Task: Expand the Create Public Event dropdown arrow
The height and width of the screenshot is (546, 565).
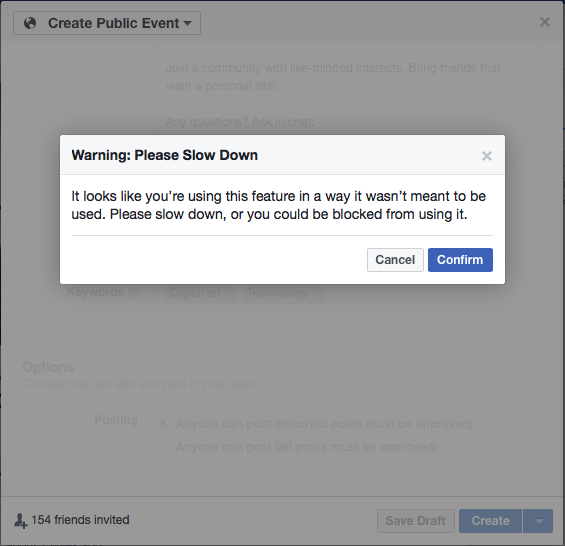Action: (187, 23)
